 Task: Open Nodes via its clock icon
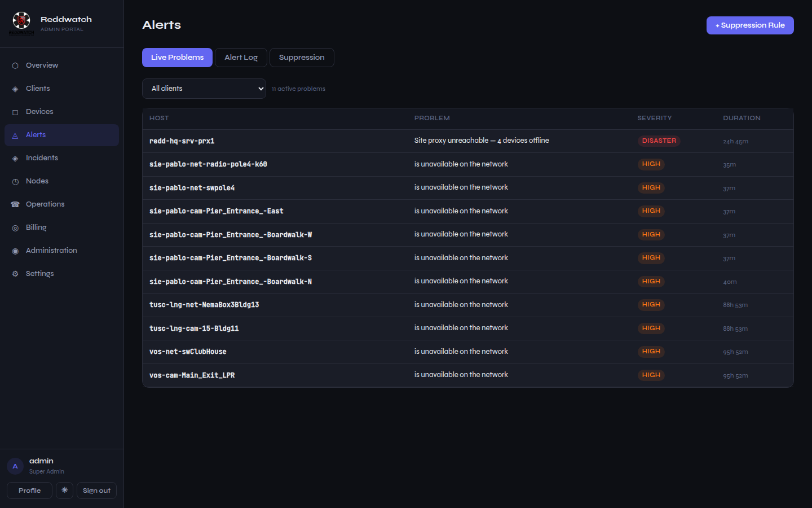click(15, 181)
